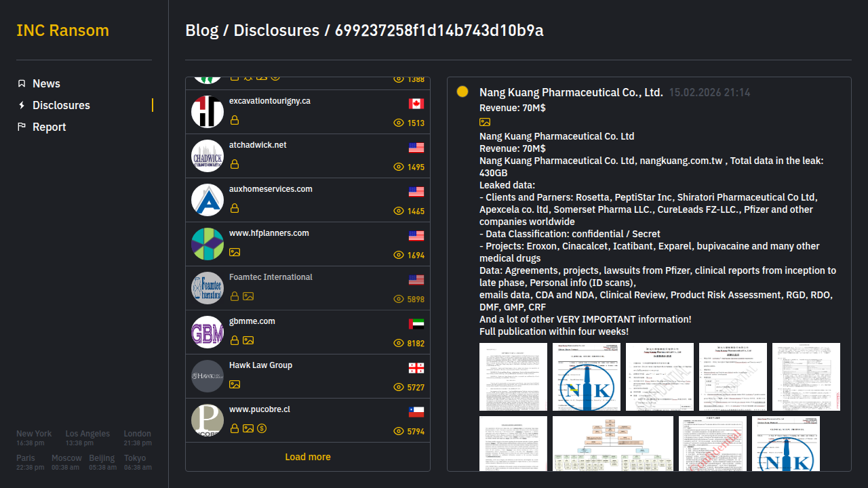Click the Canadian flag on excavationtourigny.ca row

click(x=416, y=104)
